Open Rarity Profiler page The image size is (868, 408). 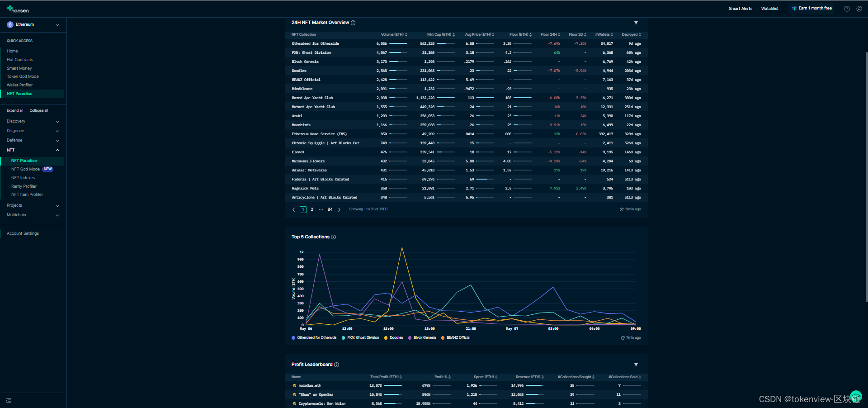(24, 186)
